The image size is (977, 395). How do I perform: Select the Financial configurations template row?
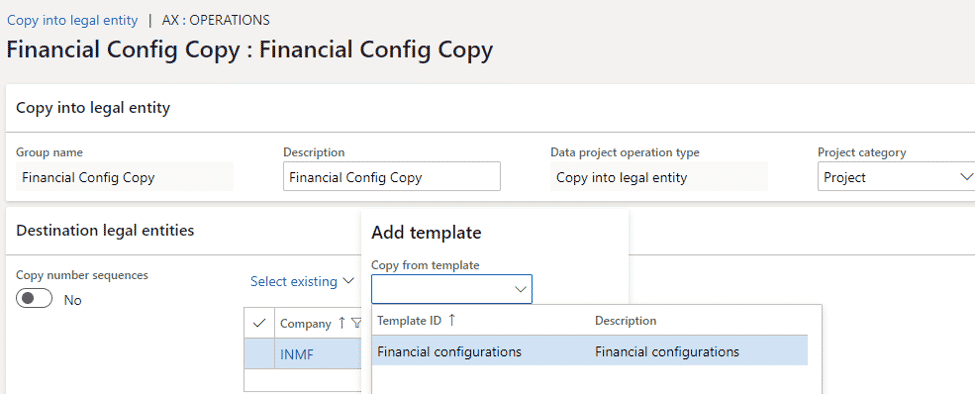coord(589,352)
